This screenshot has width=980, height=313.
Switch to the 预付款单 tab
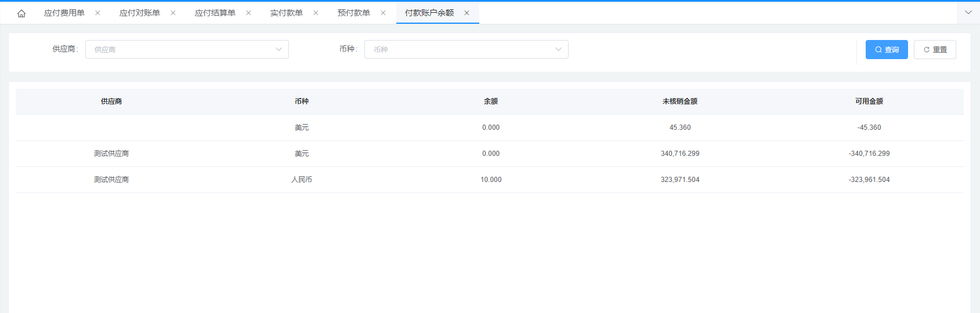click(x=354, y=13)
